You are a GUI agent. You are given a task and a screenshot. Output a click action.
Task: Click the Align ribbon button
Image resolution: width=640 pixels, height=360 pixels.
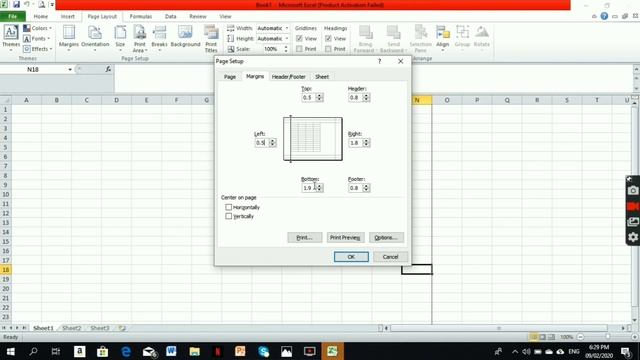click(x=442, y=38)
